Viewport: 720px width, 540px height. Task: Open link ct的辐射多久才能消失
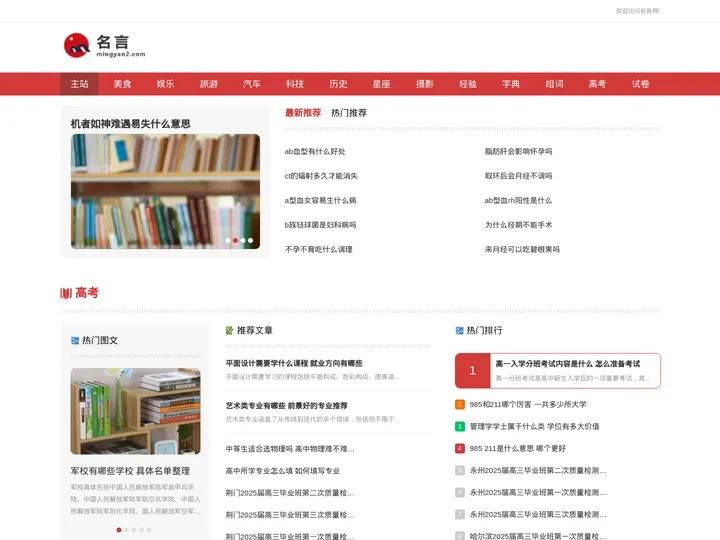[321, 176]
